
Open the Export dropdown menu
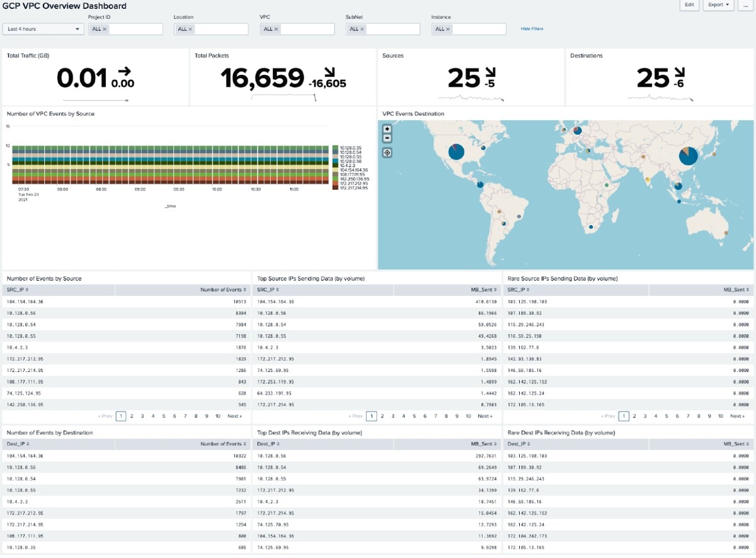pos(719,5)
